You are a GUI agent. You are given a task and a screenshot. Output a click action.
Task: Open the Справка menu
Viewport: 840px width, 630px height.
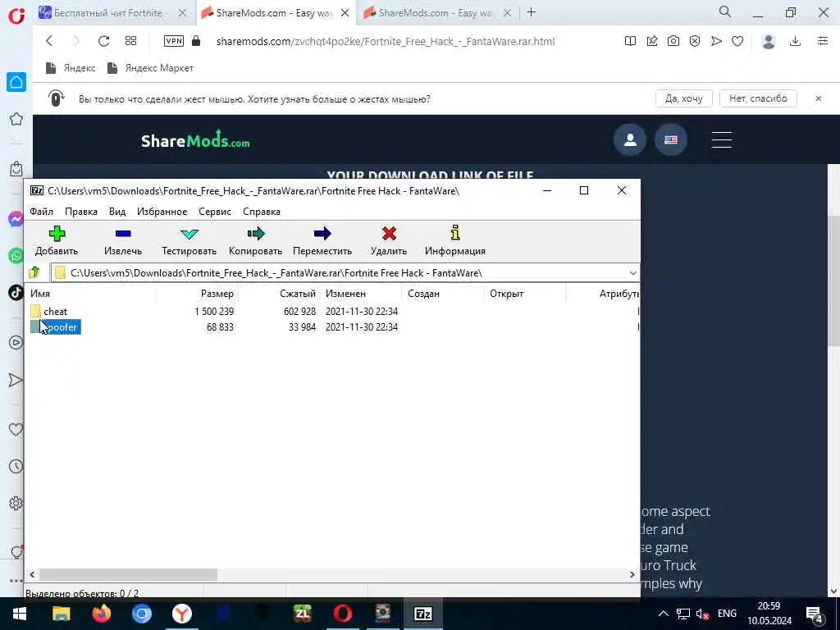262,212
